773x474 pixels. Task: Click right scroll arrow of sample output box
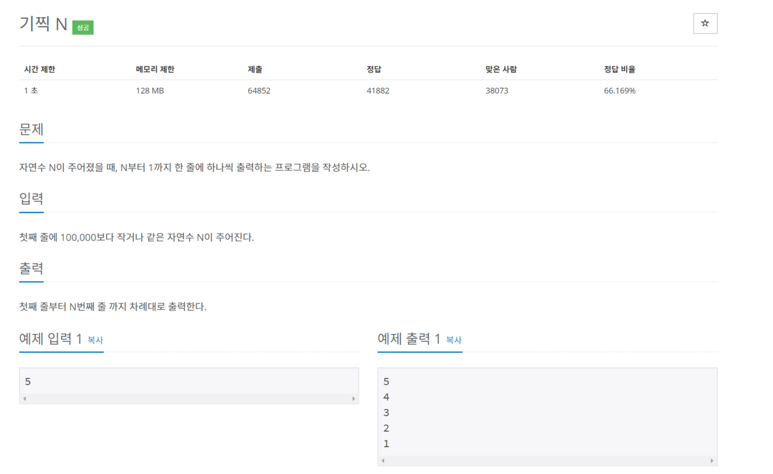[x=712, y=461]
